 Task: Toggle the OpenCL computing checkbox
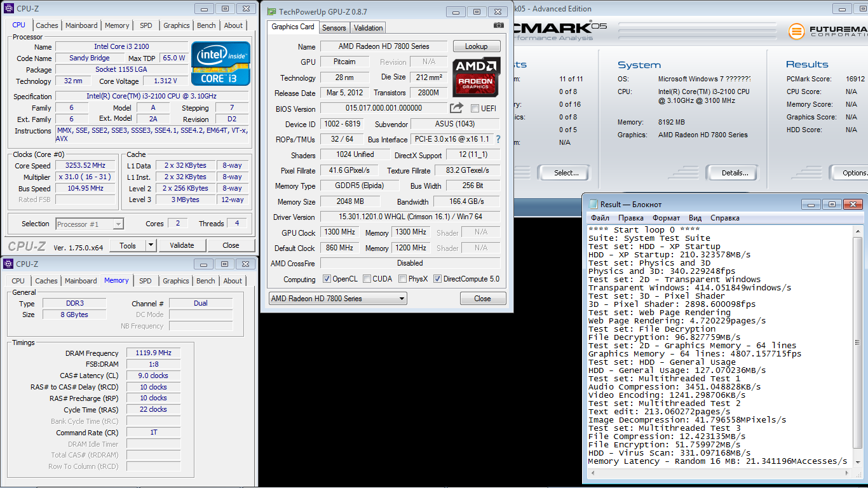[x=327, y=279]
